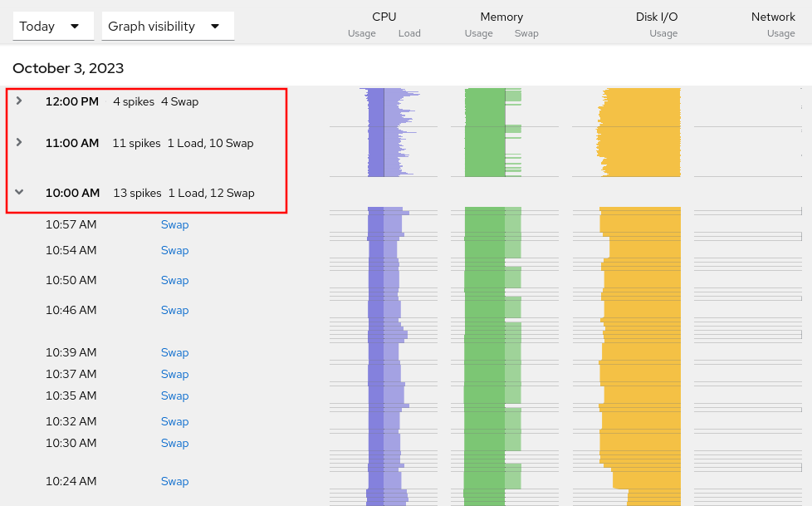812x506 pixels.
Task: Open the 10:50 AM Swap details
Action: [174, 280]
